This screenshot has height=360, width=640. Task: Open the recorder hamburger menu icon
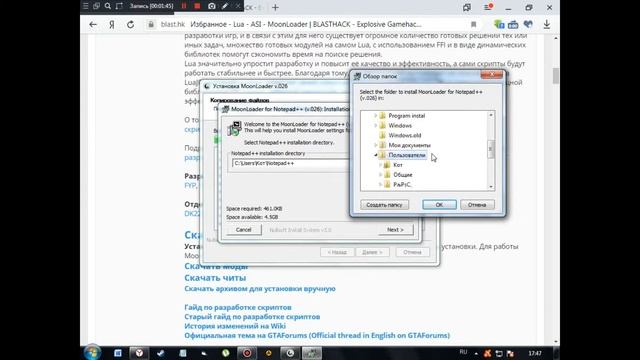[x=85, y=6]
